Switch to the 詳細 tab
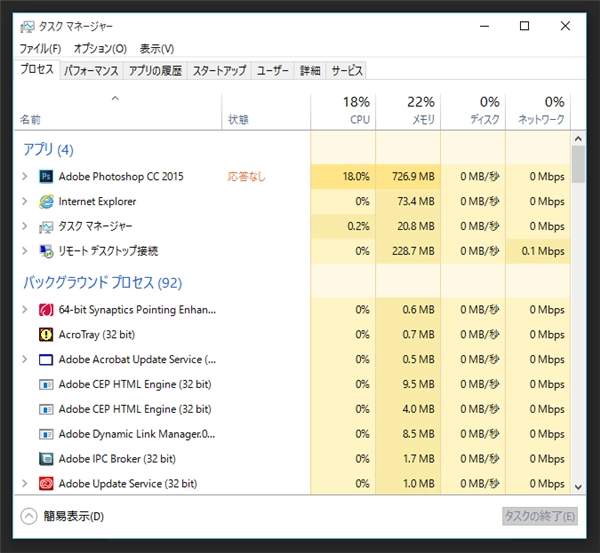This screenshot has width=600, height=553. pyautogui.click(x=310, y=71)
